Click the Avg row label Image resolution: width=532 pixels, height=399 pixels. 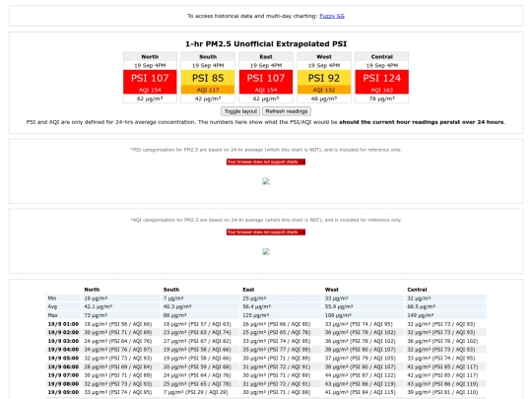pyautogui.click(x=52, y=306)
